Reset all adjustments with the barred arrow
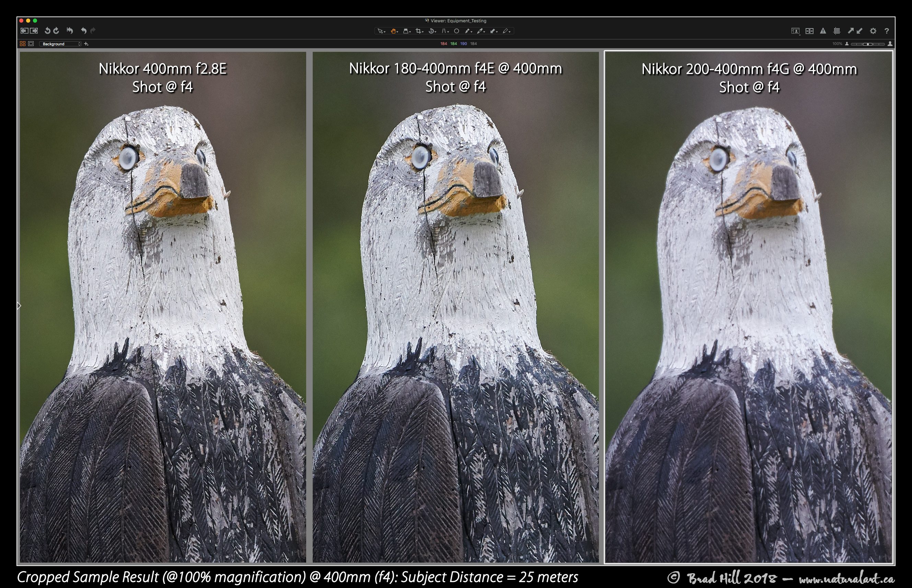 [70, 31]
